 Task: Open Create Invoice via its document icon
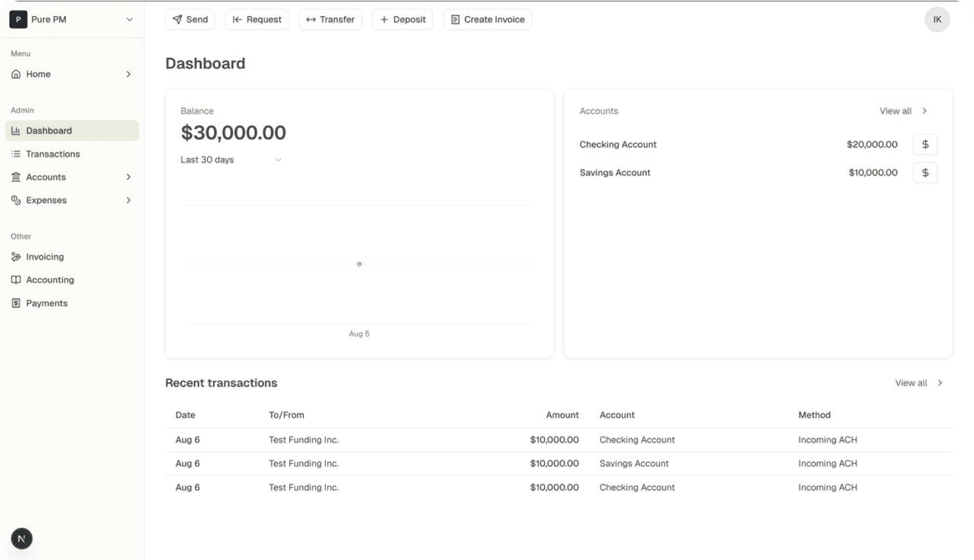click(x=455, y=19)
